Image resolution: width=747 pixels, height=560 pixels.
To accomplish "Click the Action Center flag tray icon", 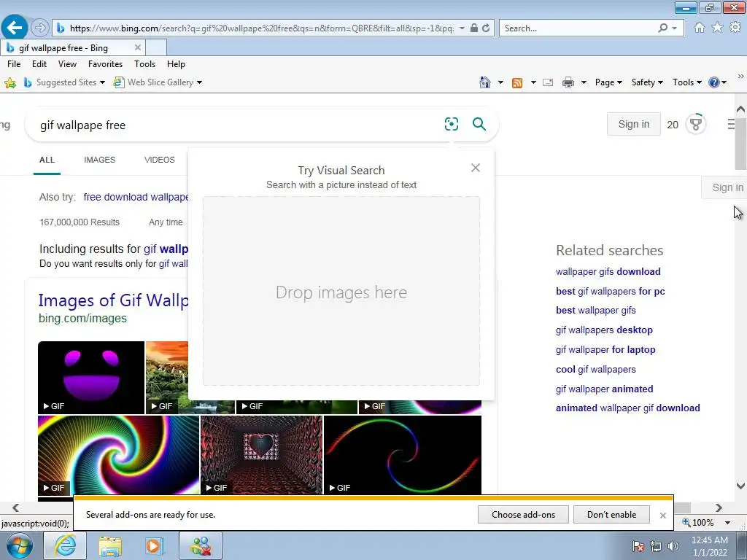I will pyautogui.click(x=638, y=546).
